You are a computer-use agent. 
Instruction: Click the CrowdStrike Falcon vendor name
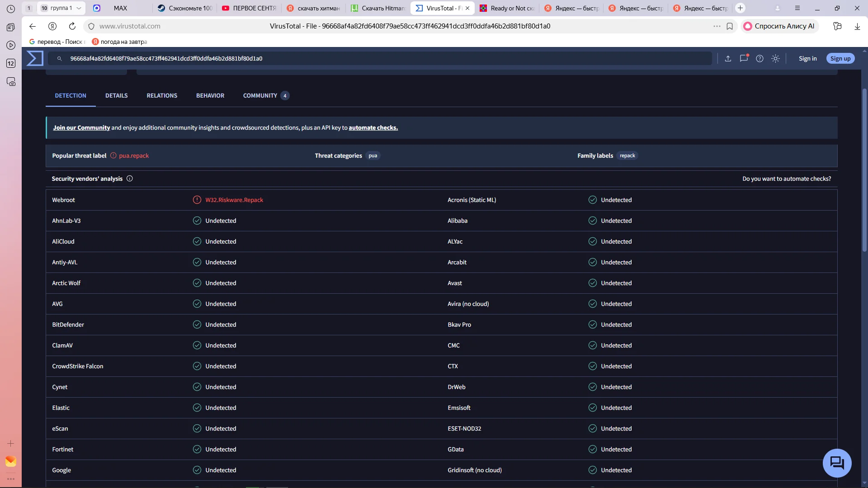tap(78, 366)
